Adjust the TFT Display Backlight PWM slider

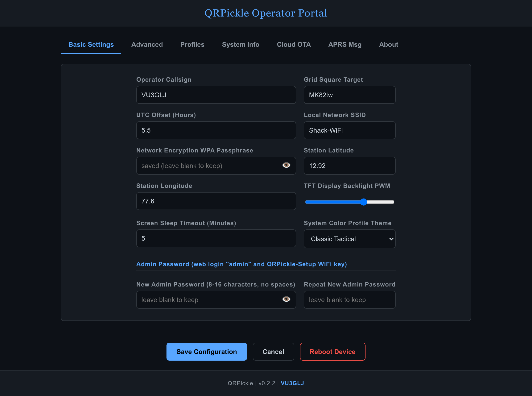[349, 202]
